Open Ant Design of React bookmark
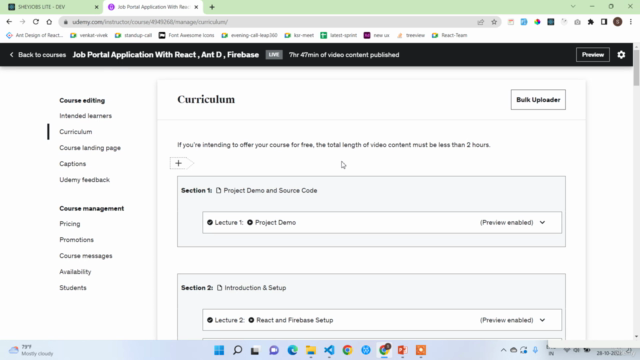This screenshot has width=640, height=360. 35,35
